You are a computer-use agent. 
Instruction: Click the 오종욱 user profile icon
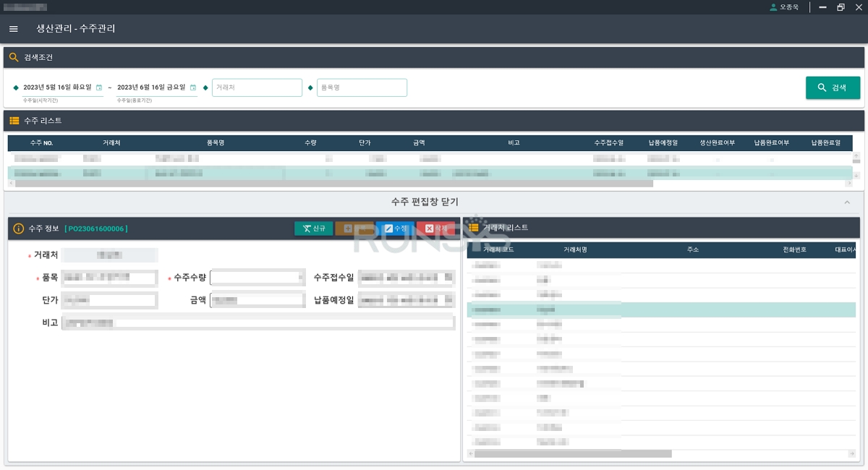[x=773, y=7]
